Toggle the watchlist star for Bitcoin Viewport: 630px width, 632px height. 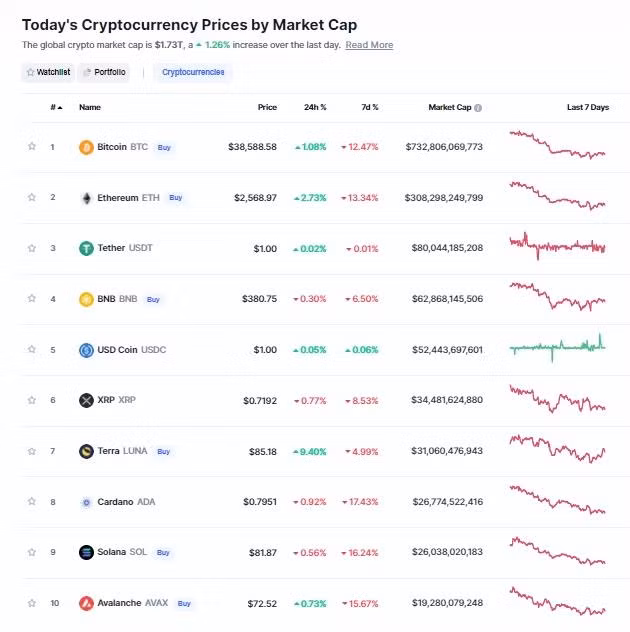click(32, 147)
